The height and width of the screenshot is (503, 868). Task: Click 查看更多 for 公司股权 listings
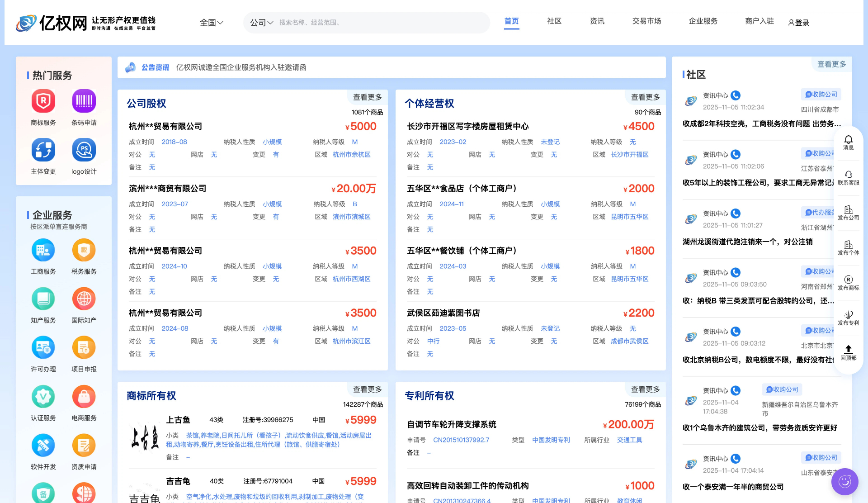(367, 97)
